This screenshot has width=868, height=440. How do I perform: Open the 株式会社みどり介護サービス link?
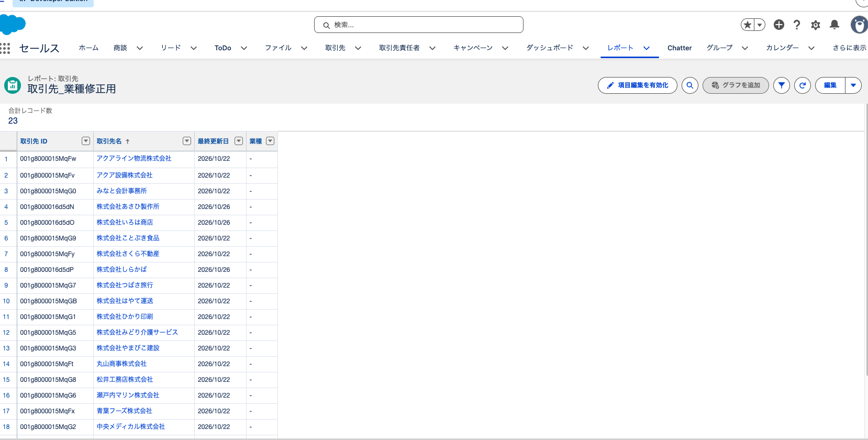137,333
